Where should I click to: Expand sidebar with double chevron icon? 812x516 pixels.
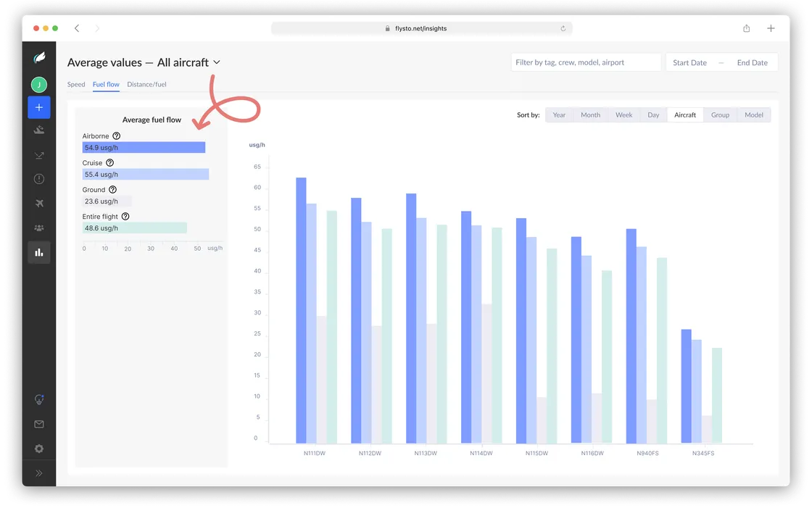tap(39, 473)
